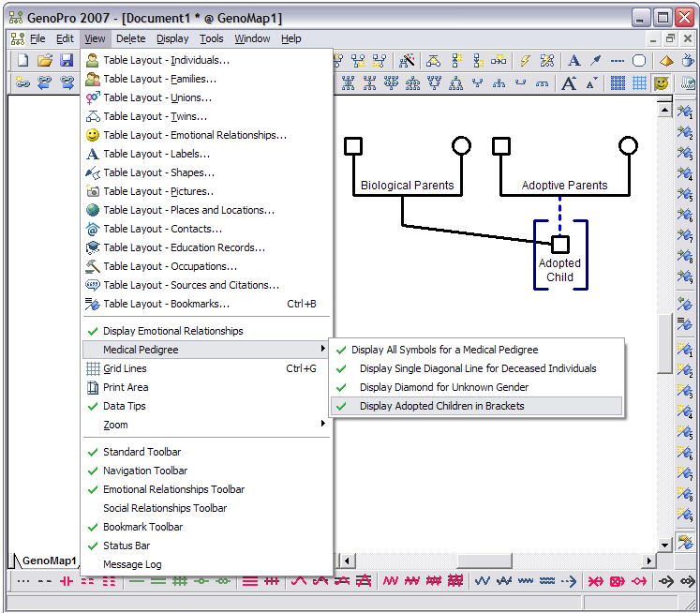Screen dimensions: 700x613
Task: Uncheck Display Adopted Children in Brackets
Action: pos(441,406)
